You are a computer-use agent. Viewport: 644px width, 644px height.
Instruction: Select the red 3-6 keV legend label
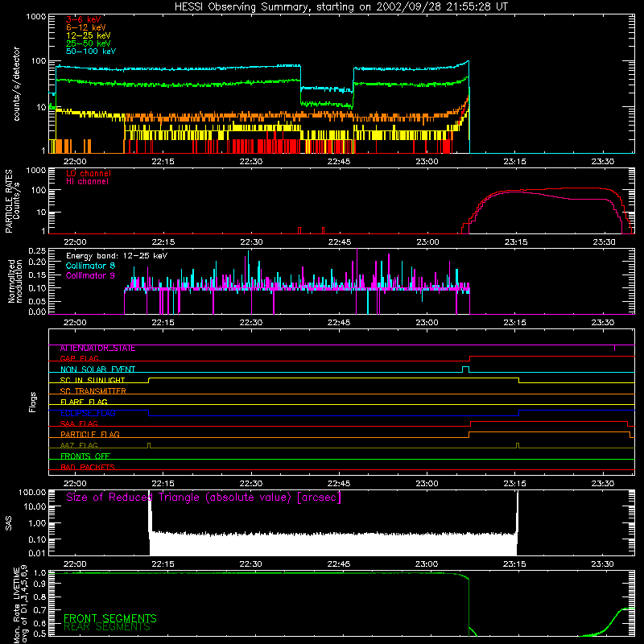84,19
